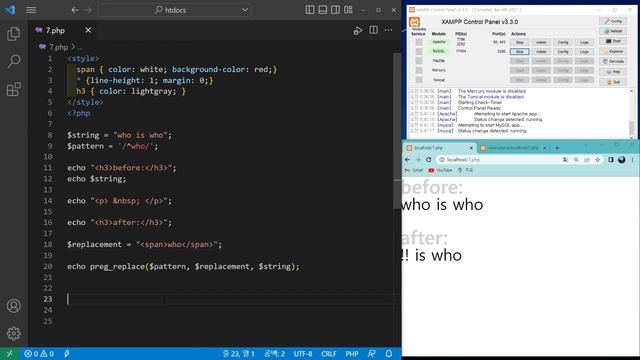This screenshot has width=640, height=360.
Task: Share this page from Chrome address bar
Action: pos(587,160)
